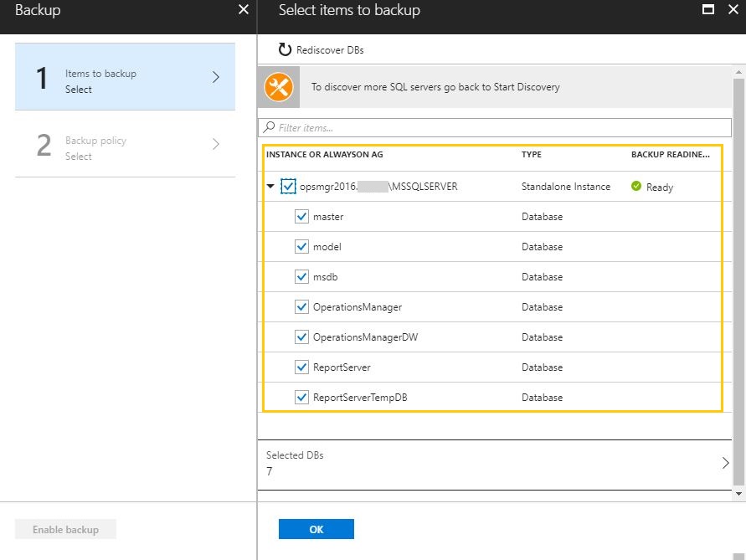Uncheck the ReportServer database checkbox
The height and width of the screenshot is (560, 746).
[x=301, y=367]
